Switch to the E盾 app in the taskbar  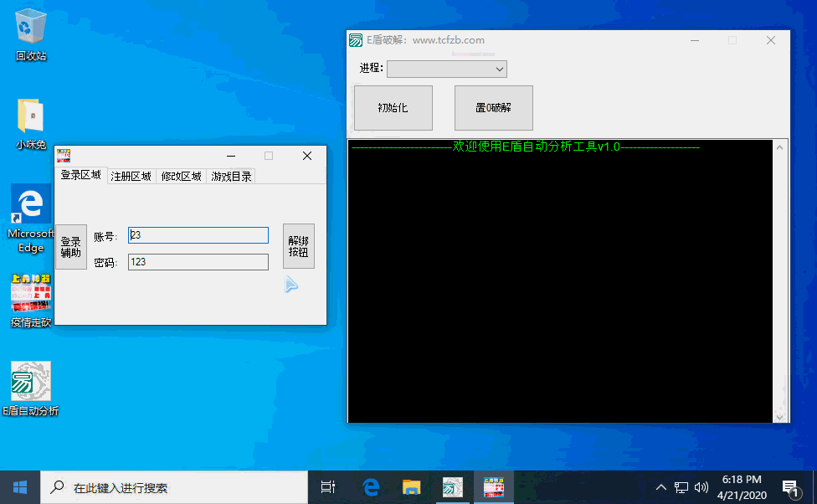452,487
